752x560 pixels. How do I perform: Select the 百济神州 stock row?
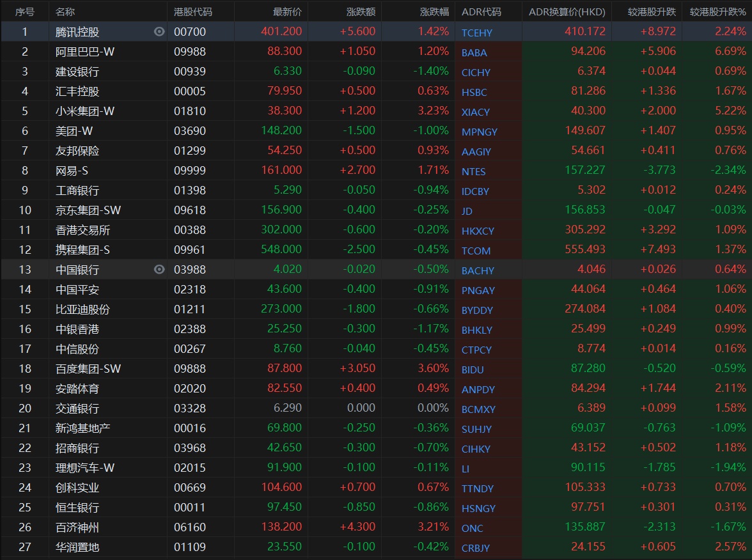(x=77, y=527)
